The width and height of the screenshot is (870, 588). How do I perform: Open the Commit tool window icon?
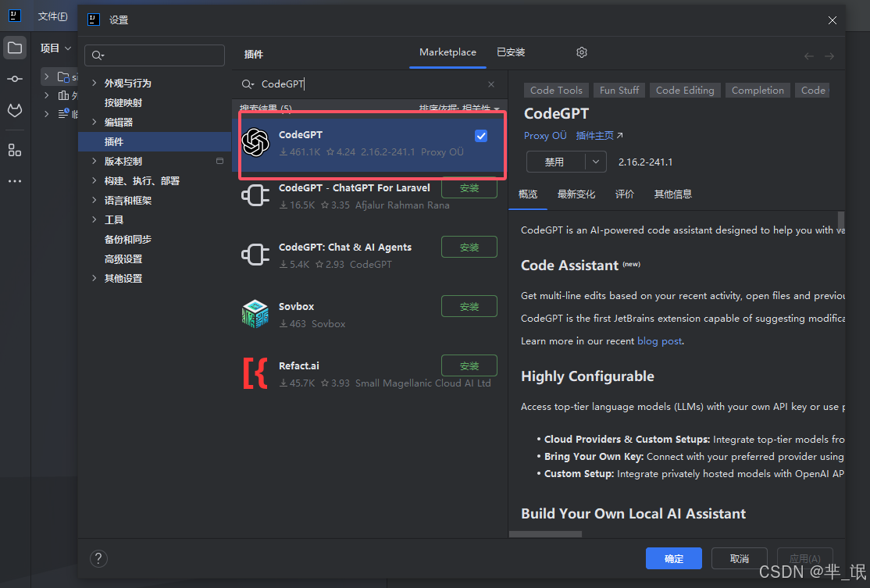click(15, 79)
